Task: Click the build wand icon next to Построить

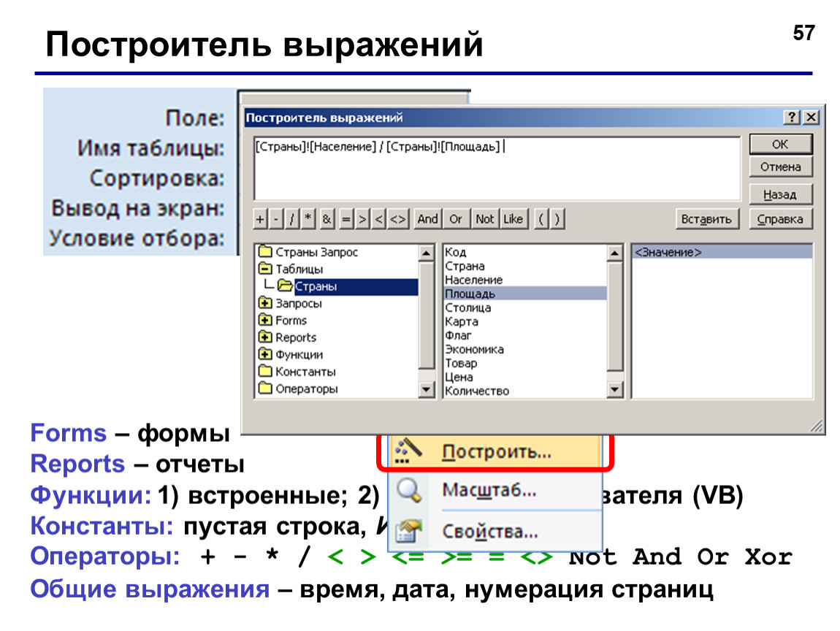Action: (x=409, y=451)
